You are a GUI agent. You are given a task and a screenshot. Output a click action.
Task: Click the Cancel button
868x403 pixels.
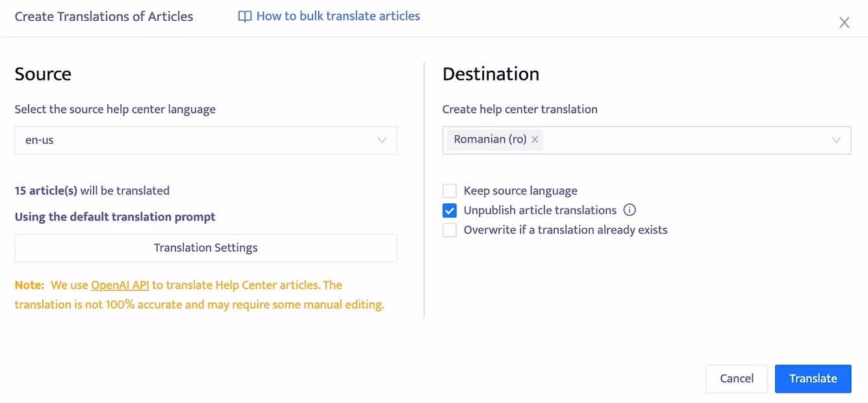pyautogui.click(x=737, y=379)
